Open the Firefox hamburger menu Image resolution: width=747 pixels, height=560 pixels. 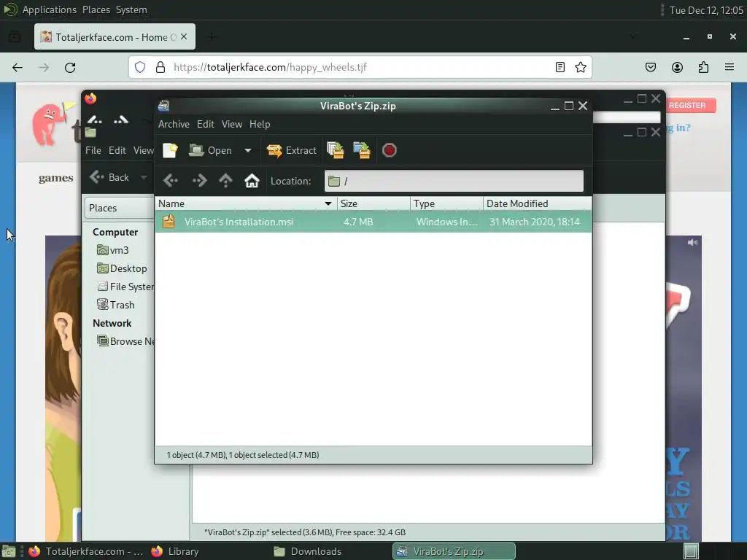tap(729, 67)
